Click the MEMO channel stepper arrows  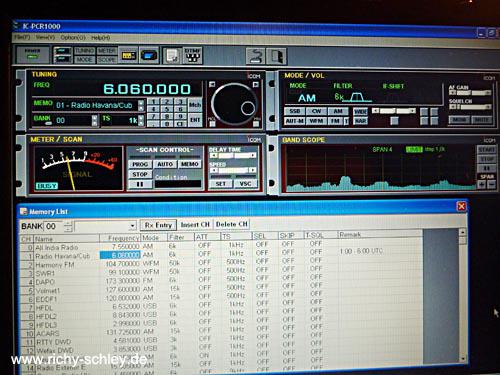pos(141,105)
